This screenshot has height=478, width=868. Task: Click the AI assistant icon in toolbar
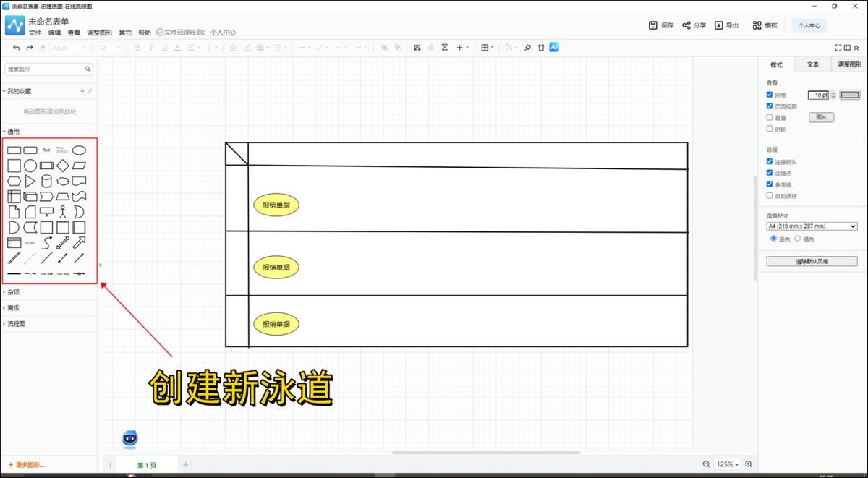click(554, 47)
